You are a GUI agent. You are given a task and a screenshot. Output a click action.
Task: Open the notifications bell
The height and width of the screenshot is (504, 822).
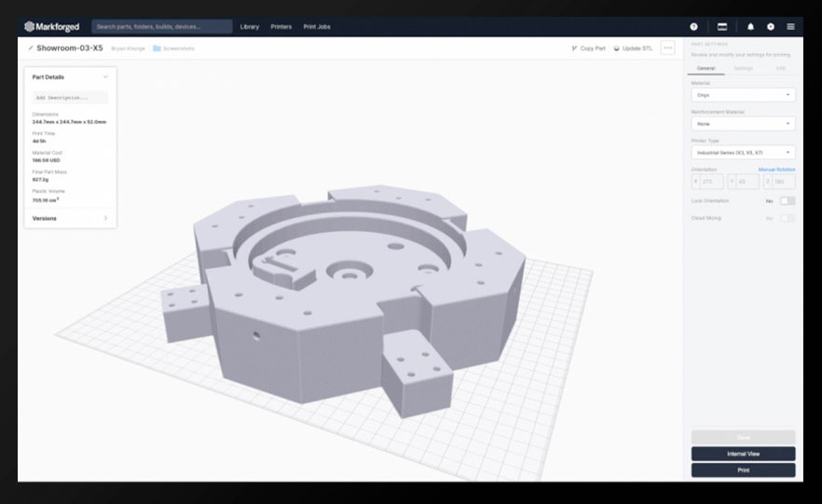750,27
